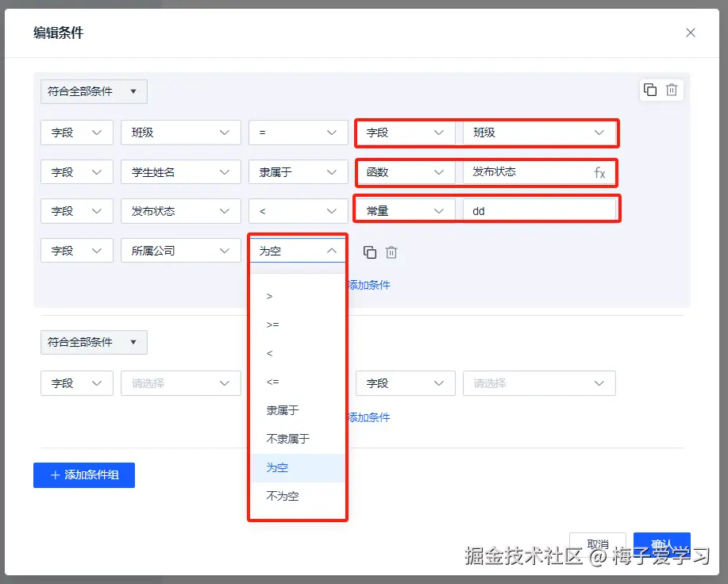Open the 常量 value-type dropdown

(406, 211)
